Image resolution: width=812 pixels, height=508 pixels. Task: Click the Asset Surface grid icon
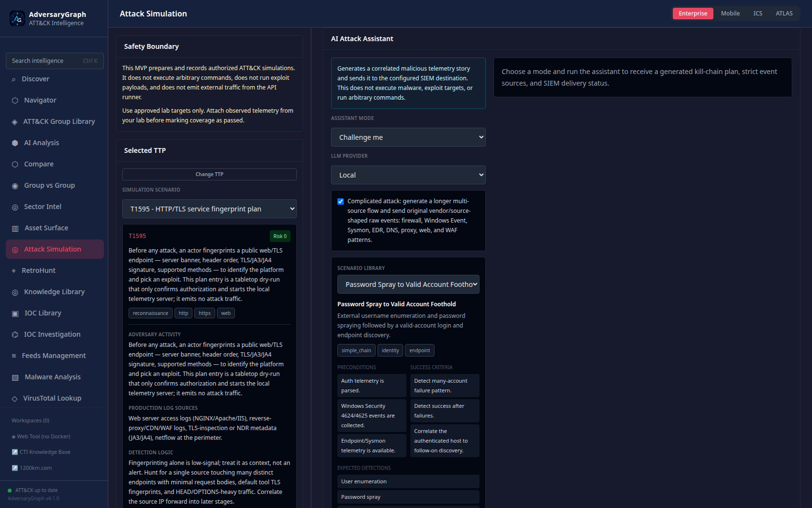pyautogui.click(x=15, y=228)
